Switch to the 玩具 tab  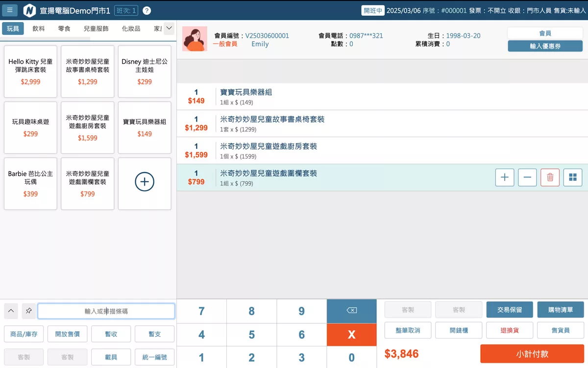[13, 28]
